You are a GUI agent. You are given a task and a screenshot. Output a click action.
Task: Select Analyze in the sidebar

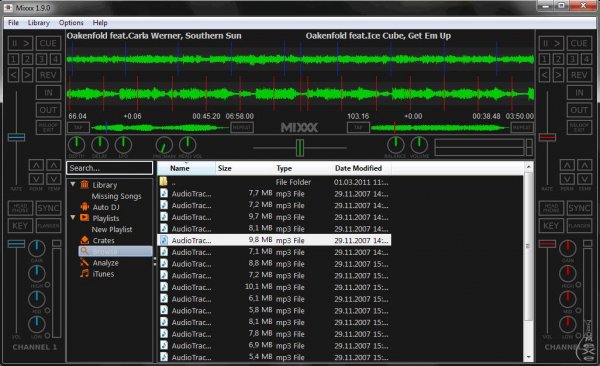point(105,263)
